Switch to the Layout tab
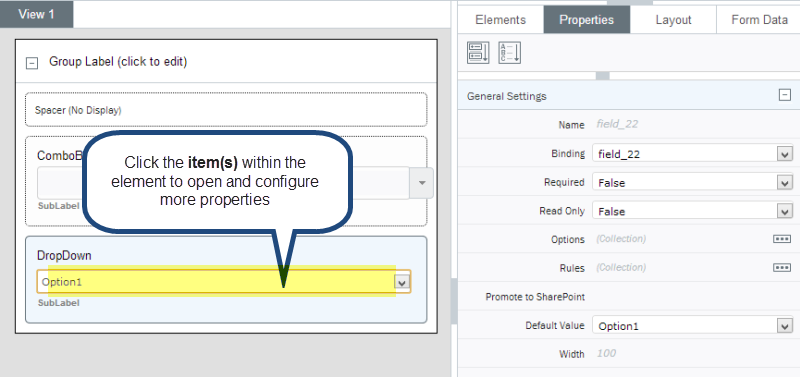This screenshot has width=800, height=377. [x=673, y=20]
